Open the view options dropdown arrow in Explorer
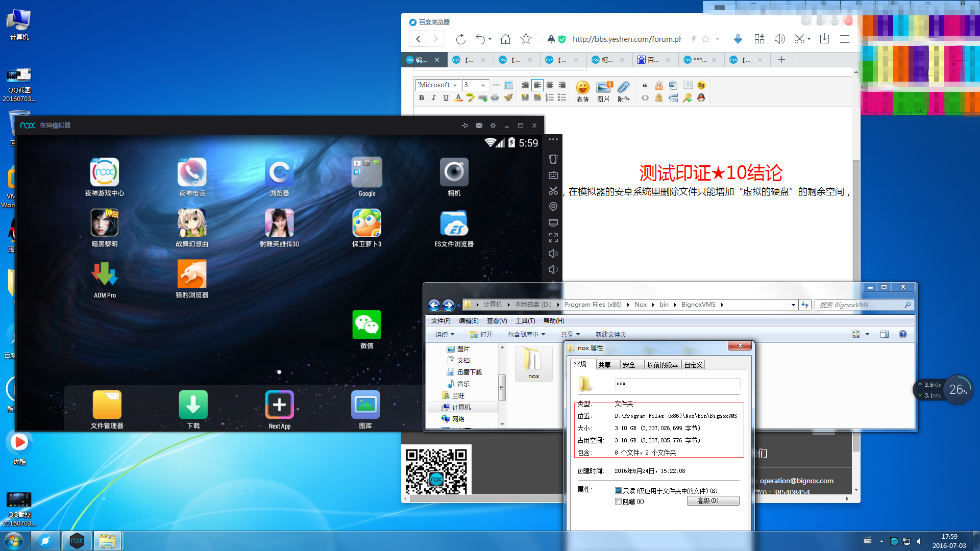 pyautogui.click(x=867, y=334)
